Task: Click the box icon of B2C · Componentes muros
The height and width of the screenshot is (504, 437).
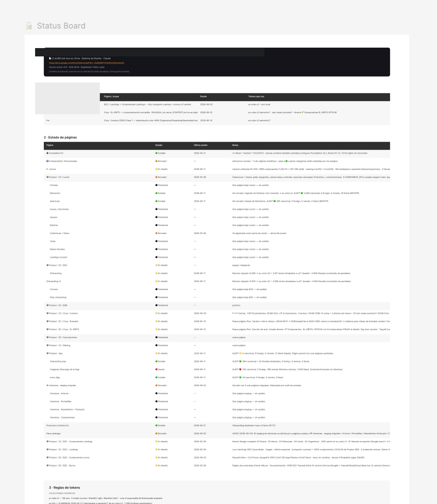Action: click(x=47, y=458)
